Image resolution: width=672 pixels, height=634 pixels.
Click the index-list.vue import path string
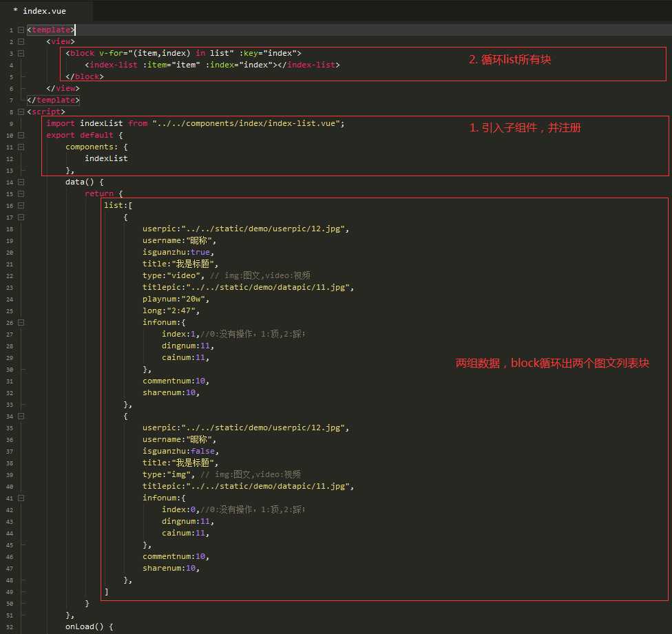tap(246, 123)
